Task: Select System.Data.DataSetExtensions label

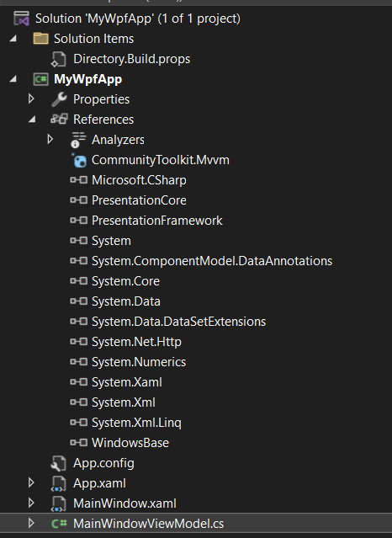Action: [x=178, y=322]
